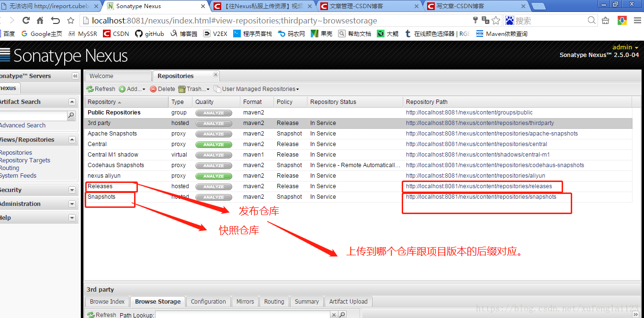Viewport: 644px width, 318px height.
Task: Switch to the Mirrors tab
Action: tap(245, 302)
